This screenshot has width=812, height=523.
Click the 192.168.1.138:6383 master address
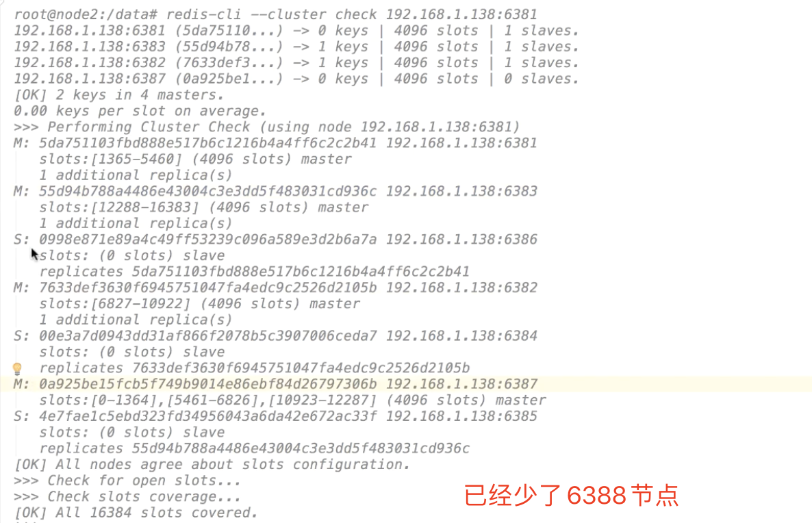click(461, 191)
